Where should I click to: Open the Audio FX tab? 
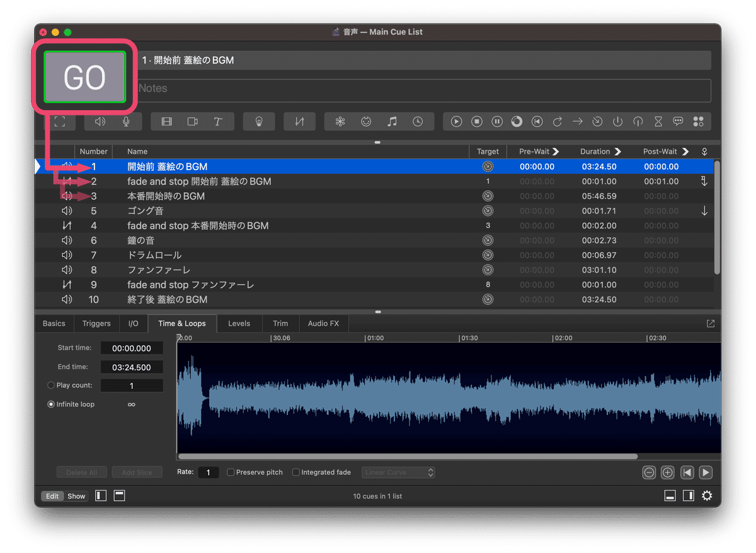[323, 323]
